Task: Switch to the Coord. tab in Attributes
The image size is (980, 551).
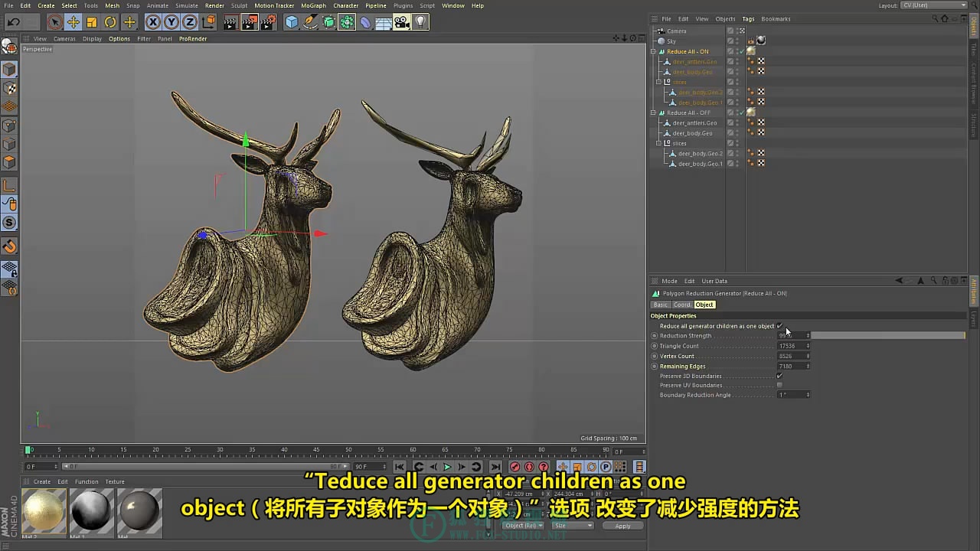Action: tap(681, 305)
